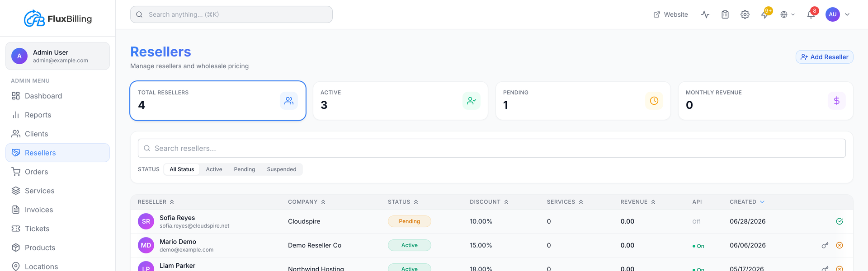Open Orders in the sidebar

click(x=57, y=172)
